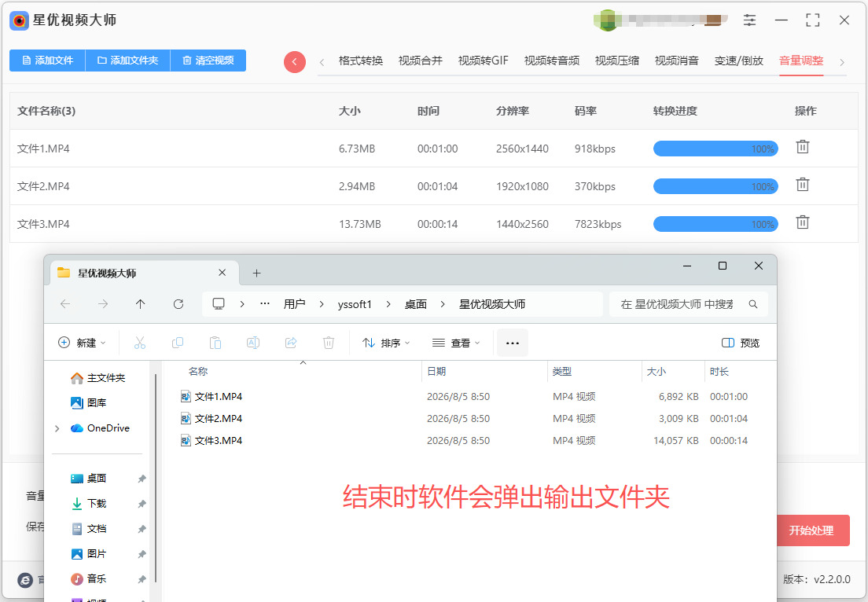Image resolution: width=868 pixels, height=602 pixels.
Task: Switch to the 视频转音频 tab
Action: pos(552,61)
